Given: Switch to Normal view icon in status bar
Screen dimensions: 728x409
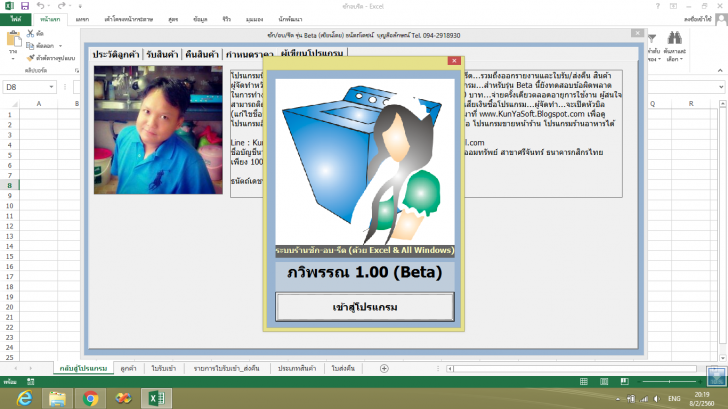Looking at the screenshot, I should [584, 382].
